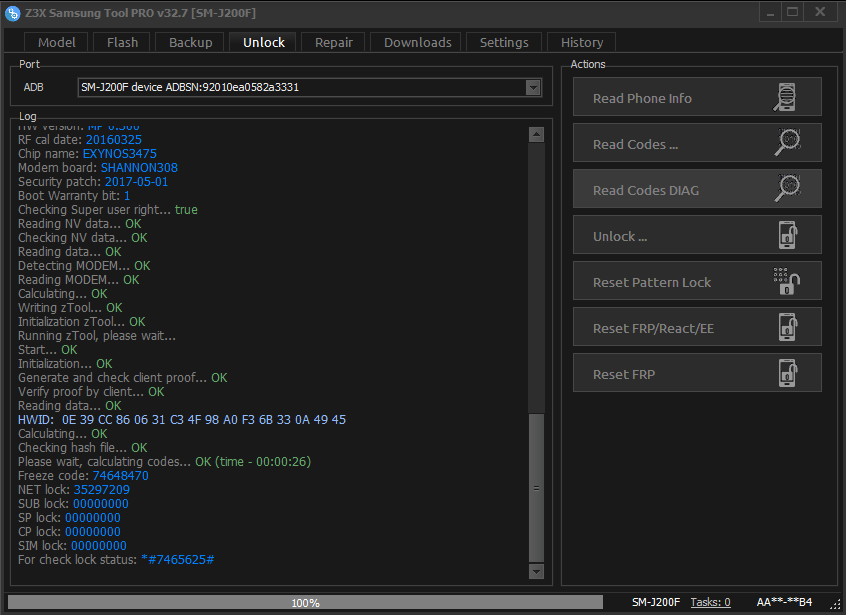Click the RF cal date 20160325 value
846x615 pixels.
(x=114, y=140)
